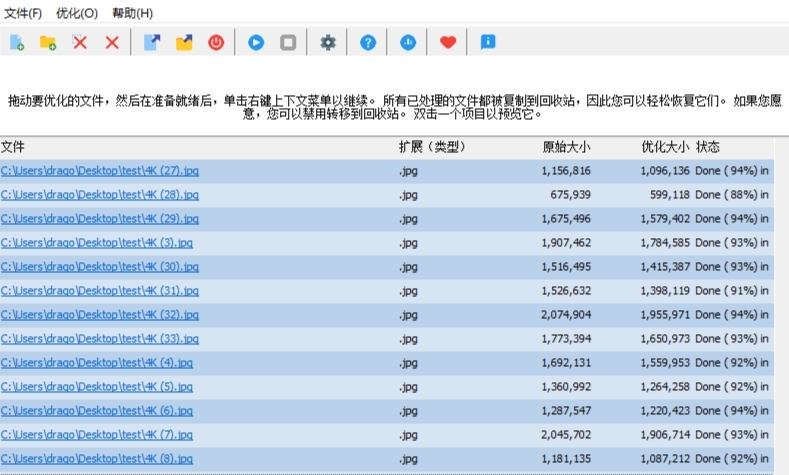Select file link 4K (7).jpg
This screenshot has width=789, height=475.
click(97, 435)
